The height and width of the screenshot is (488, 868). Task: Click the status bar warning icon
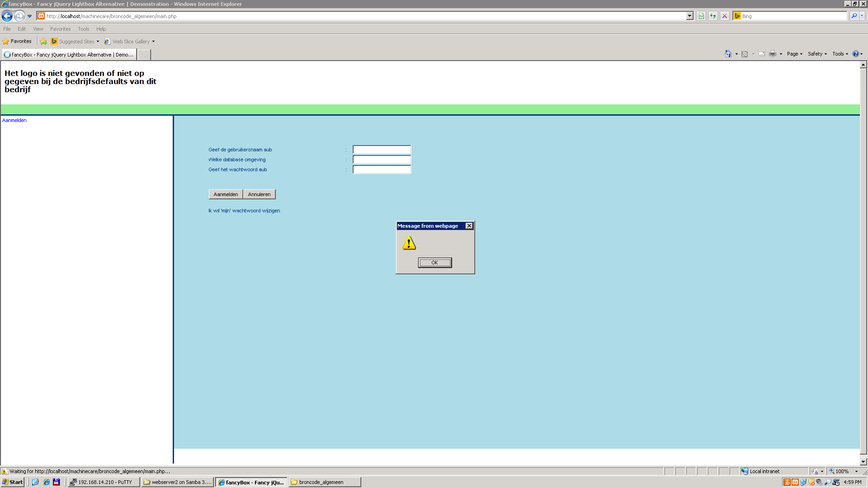click(x=5, y=471)
